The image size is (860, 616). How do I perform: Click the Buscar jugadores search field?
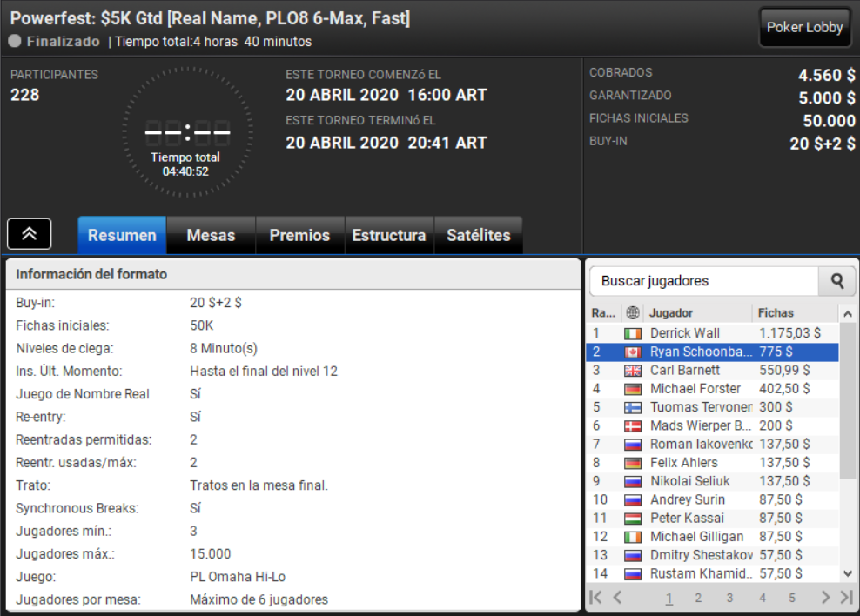point(704,281)
